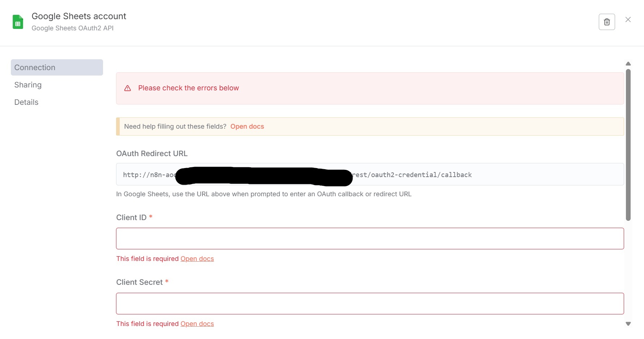
Task: Open docs link in the help notice
Action: point(247,126)
